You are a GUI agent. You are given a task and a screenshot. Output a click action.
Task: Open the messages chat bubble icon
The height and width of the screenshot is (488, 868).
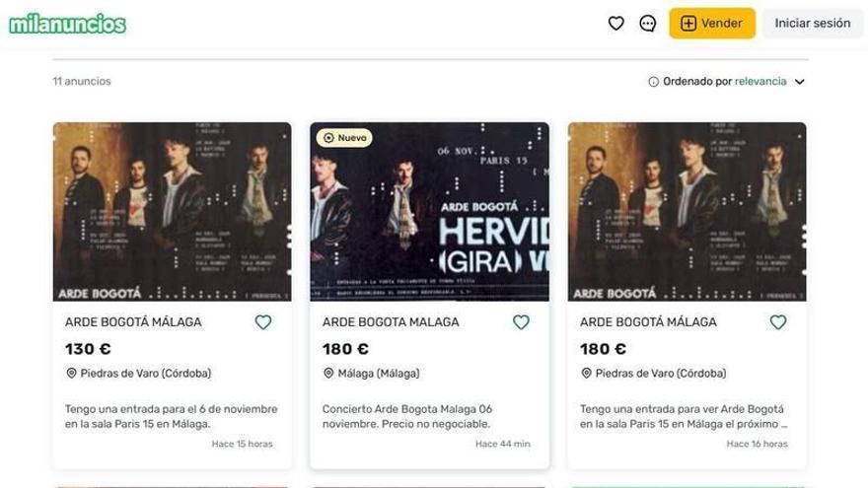coord(648,24)
